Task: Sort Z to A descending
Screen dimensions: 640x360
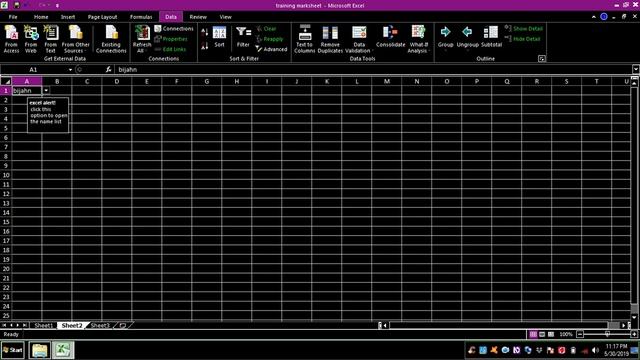Action: click(x=205, y=45)
